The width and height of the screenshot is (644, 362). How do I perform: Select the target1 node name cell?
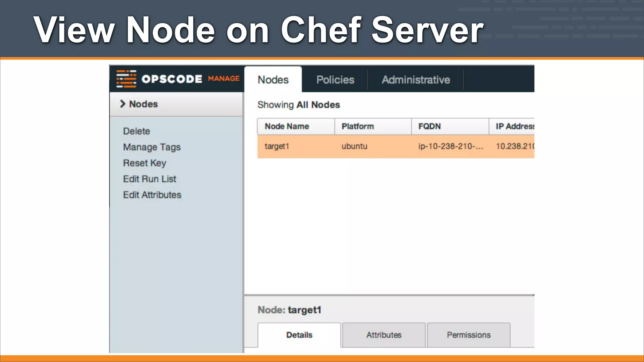point(277,146)
